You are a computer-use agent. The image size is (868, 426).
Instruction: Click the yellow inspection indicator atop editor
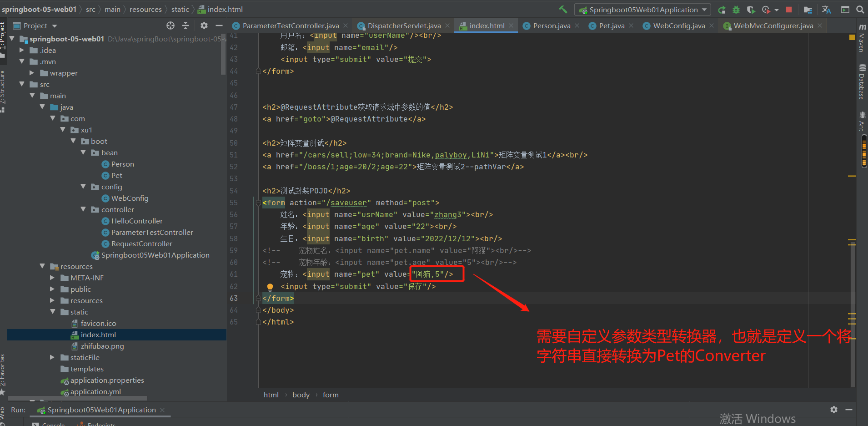(x=852, y=37)
